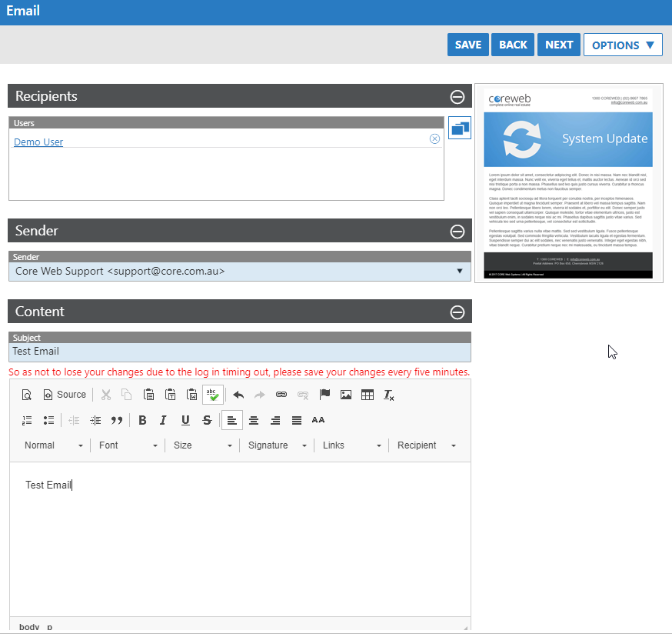
Task: Toggle italic text formatting
Action: click(163, 420)
